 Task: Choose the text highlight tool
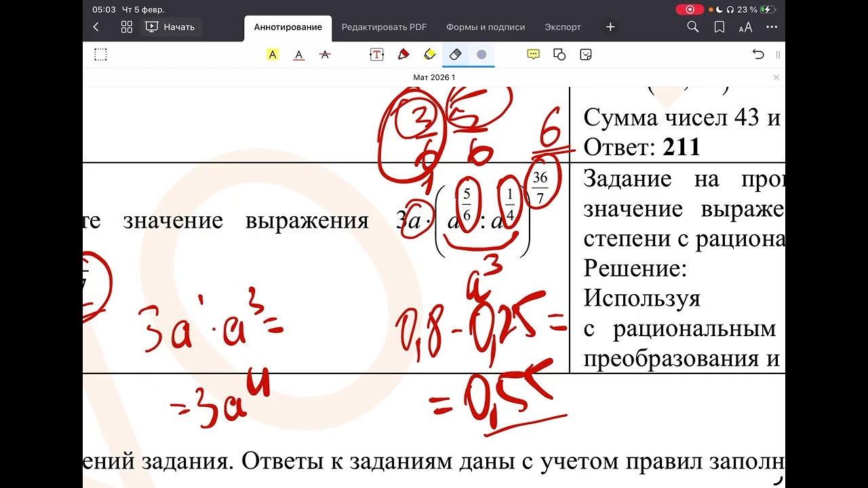(273, 55)
